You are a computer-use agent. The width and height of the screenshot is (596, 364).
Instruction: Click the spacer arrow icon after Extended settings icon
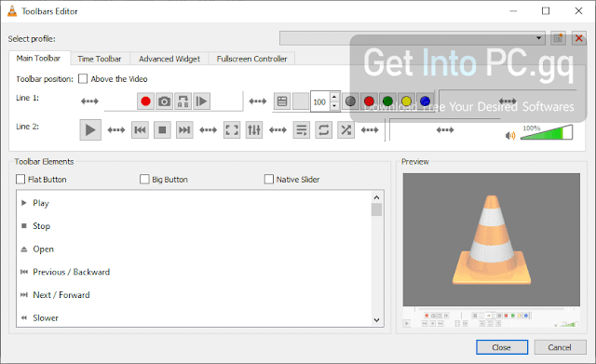278,130
